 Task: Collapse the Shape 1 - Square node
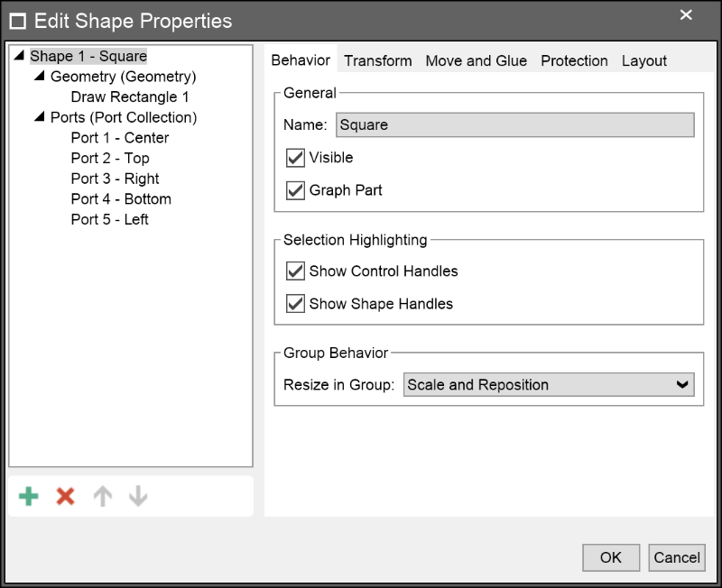tap(19, 56)
